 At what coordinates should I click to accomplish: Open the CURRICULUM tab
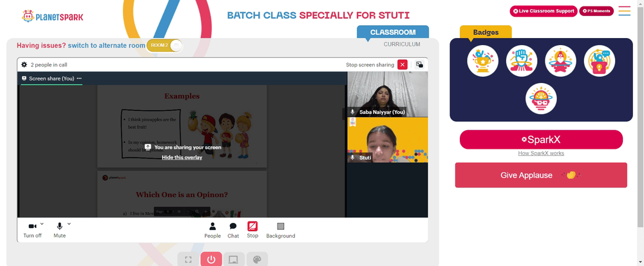coord(402,44)
